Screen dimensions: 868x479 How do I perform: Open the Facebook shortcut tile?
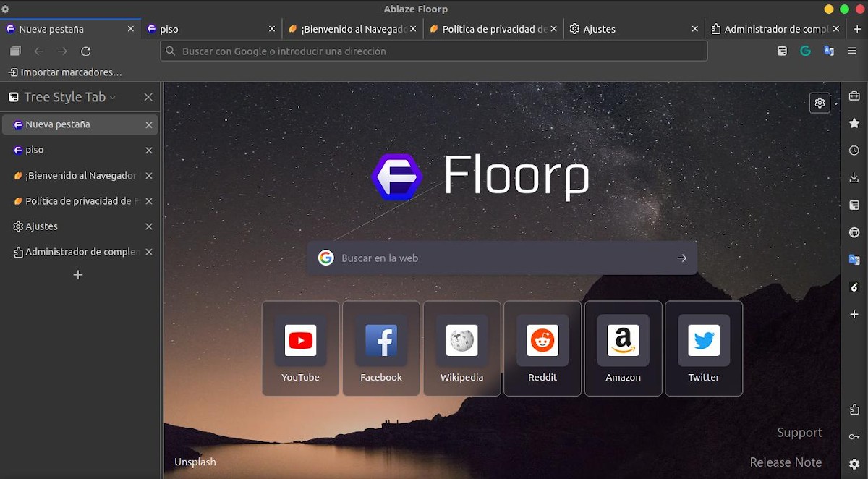point(381,349)
